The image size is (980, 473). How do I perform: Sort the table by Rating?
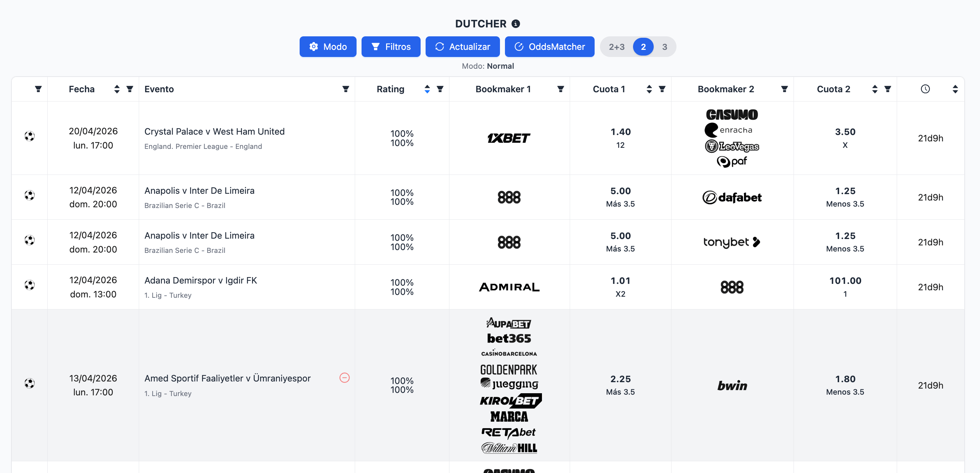coord(427,89)
